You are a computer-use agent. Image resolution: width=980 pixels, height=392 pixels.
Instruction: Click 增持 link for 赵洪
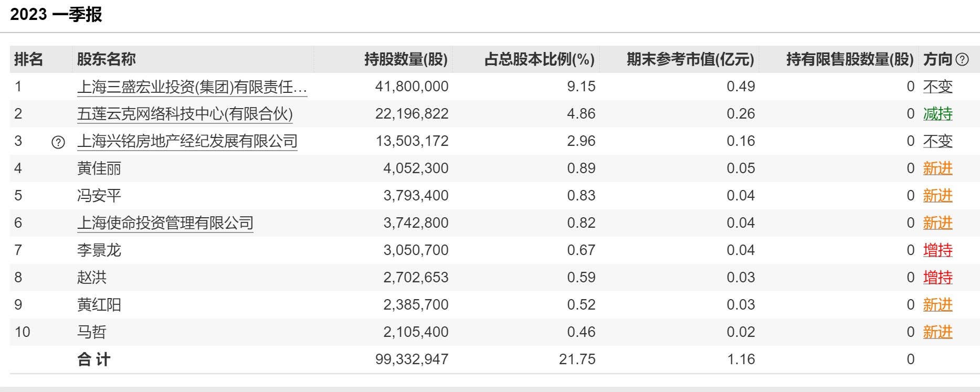click(x=937, y=278)
